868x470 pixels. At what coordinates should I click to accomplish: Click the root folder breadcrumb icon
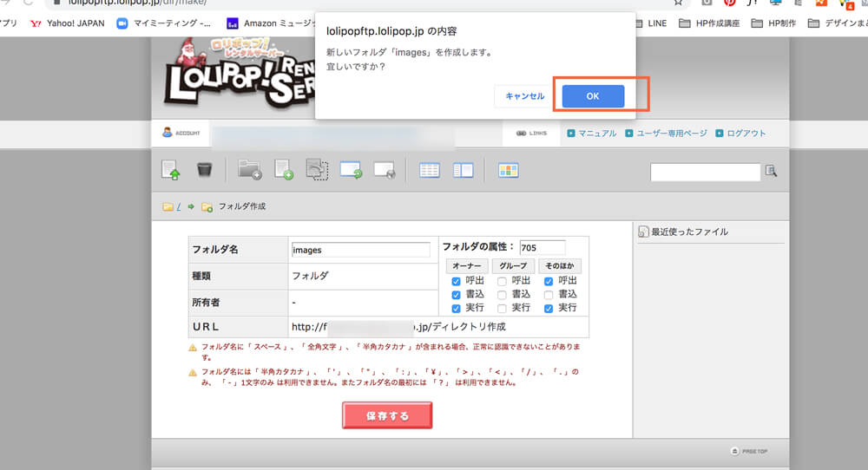168,206
